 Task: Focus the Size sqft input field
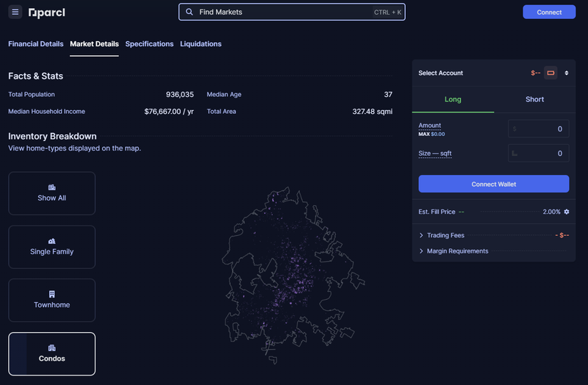pos(539,153)
